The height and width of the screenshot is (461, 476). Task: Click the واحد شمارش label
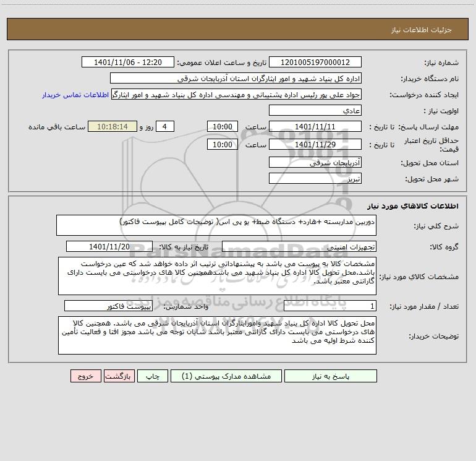tap(186, 306)
